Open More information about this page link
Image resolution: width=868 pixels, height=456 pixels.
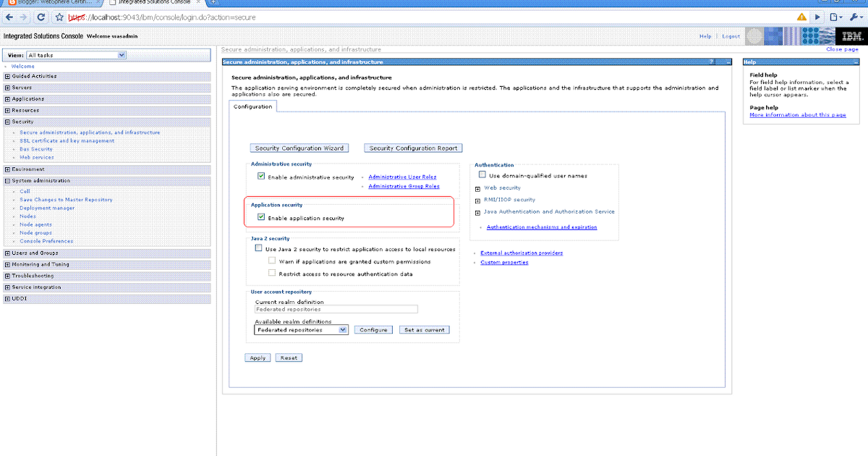[798, 115]
